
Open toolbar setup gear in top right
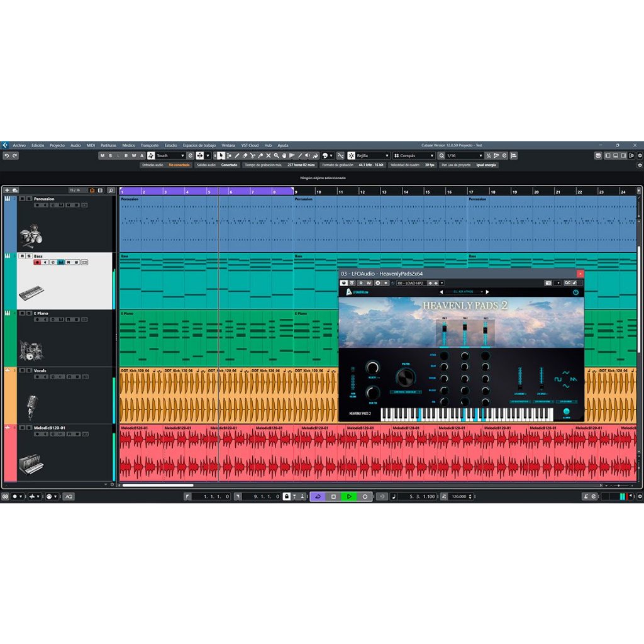[x=640, y=156]
